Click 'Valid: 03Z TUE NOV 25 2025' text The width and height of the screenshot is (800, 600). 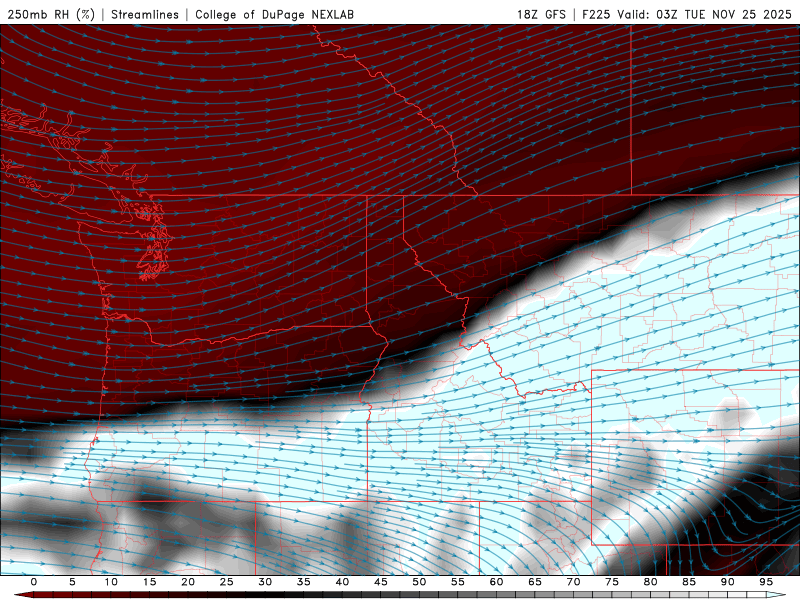click(704, 14)
